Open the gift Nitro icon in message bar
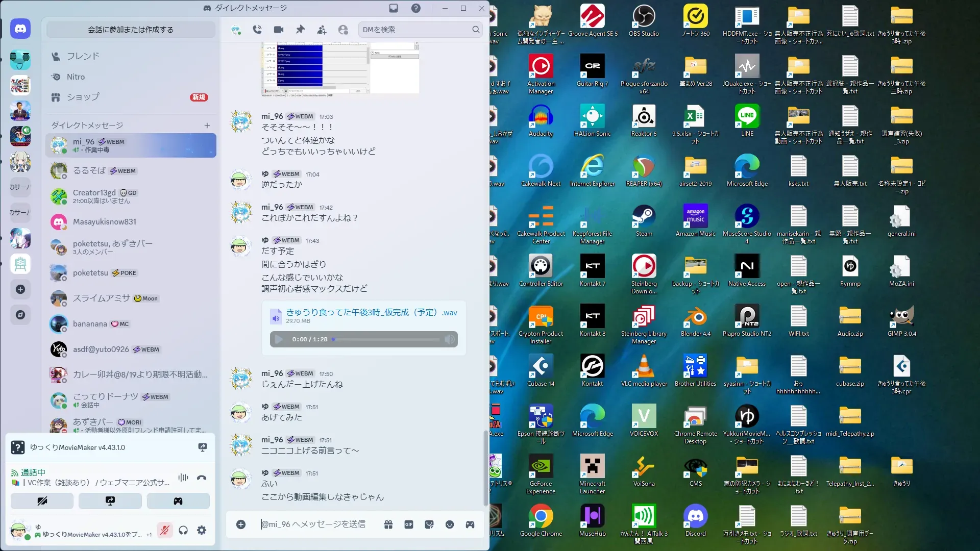This screenshot has height=551, width=980. coord(388,524)
